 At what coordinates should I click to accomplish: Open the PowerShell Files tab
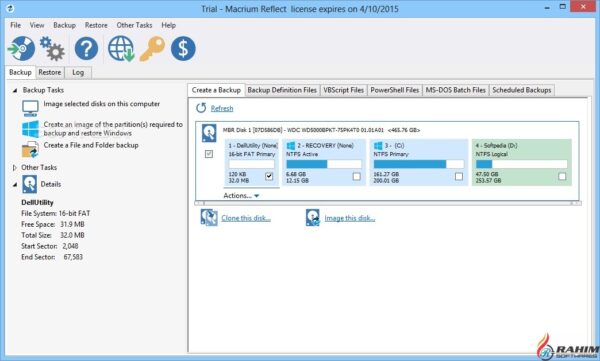point(395,90)
